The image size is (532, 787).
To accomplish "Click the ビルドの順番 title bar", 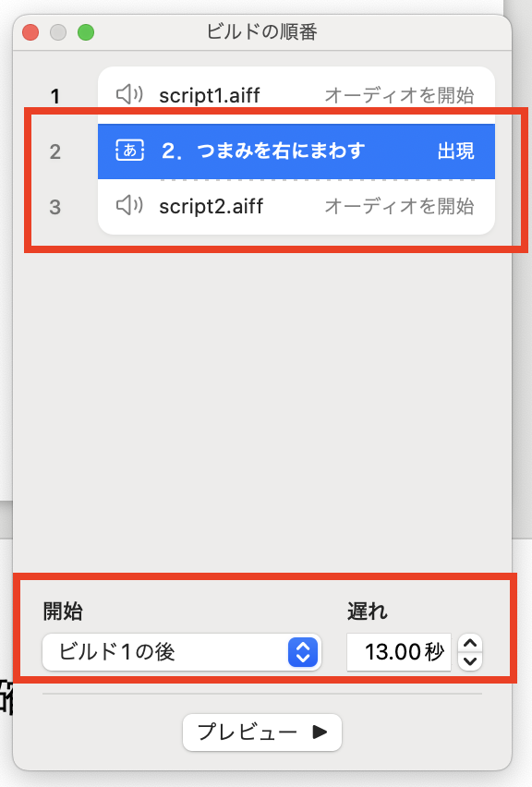I will point(261,32).
